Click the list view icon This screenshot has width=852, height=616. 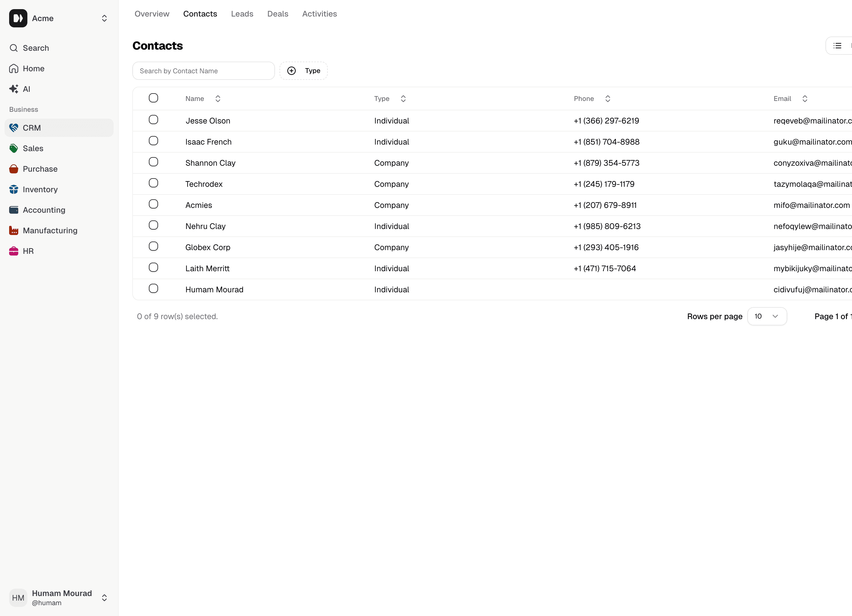pyautogui.click(x=837, y=46)
